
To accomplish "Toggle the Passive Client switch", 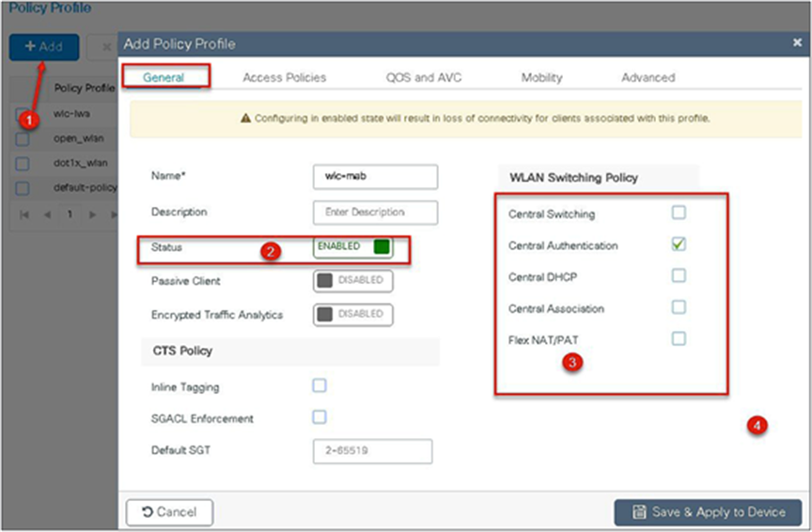I will pyautogui.click(x=352, y=281).
